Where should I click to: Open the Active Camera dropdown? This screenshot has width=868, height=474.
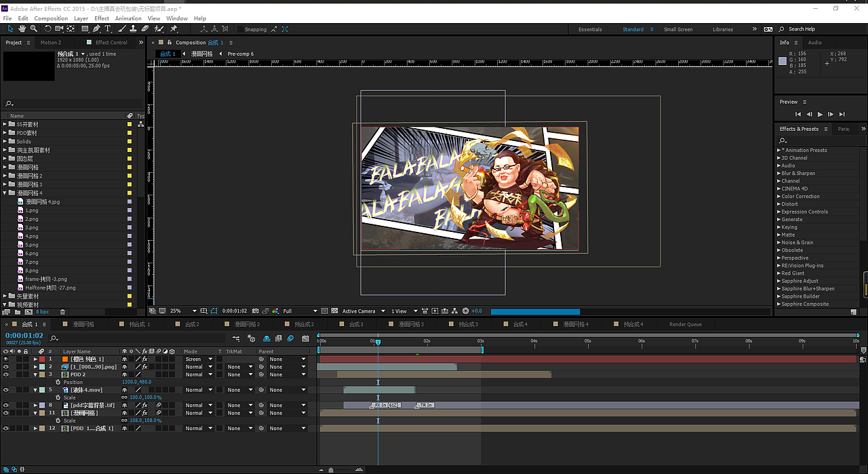click(363, 311)
